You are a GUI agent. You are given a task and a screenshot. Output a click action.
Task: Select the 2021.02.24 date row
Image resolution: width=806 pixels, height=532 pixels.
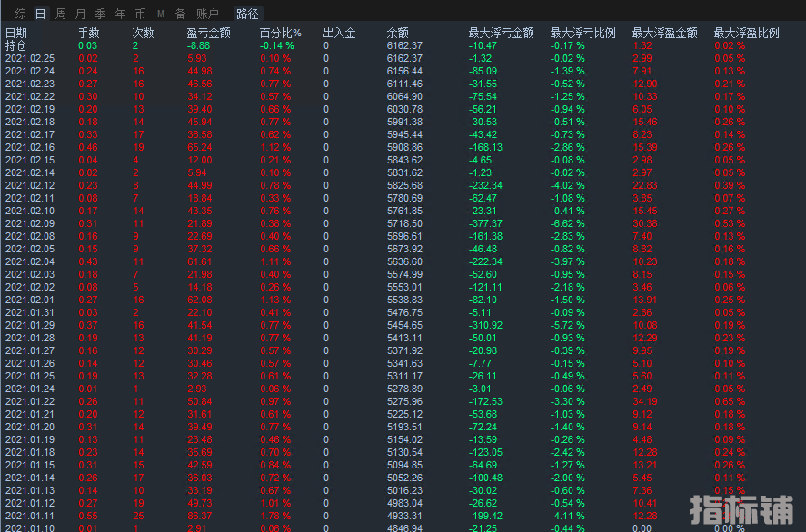30,71
